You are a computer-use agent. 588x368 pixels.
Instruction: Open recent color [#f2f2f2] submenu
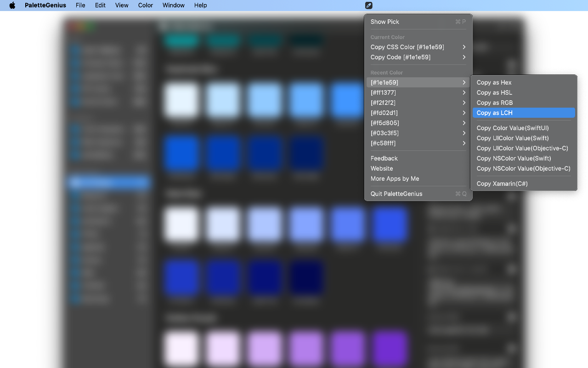(x=418, y=103)
